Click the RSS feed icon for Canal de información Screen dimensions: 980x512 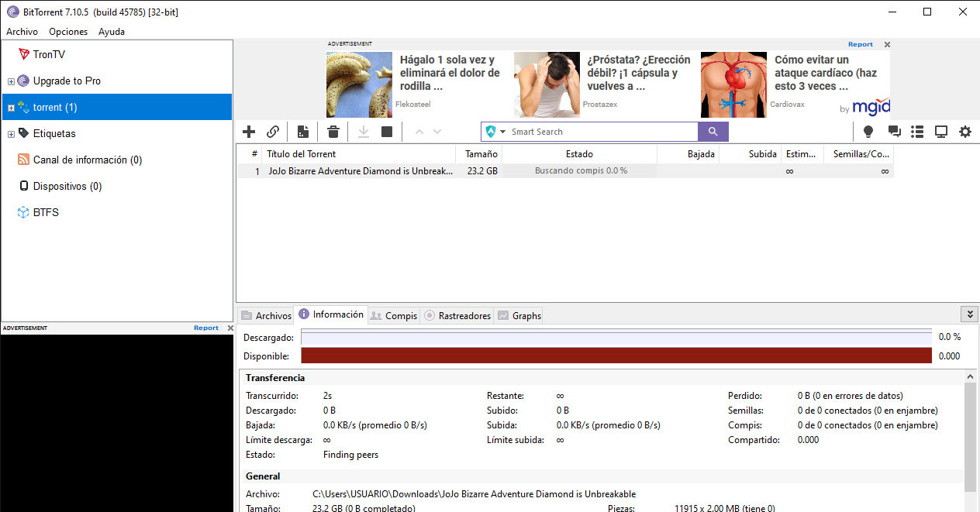(23, 160)
